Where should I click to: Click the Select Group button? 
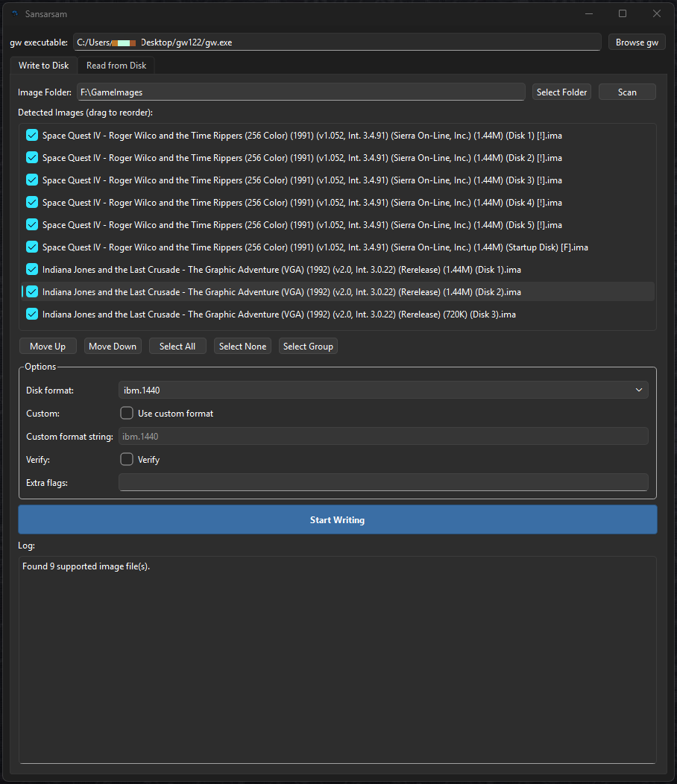(308, 346)
